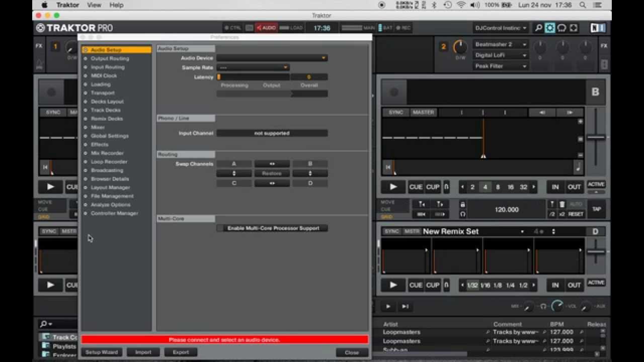Delete grid marker trash icon deck B
This screenshot has height=362, width=644.
[x=562, y=205]
